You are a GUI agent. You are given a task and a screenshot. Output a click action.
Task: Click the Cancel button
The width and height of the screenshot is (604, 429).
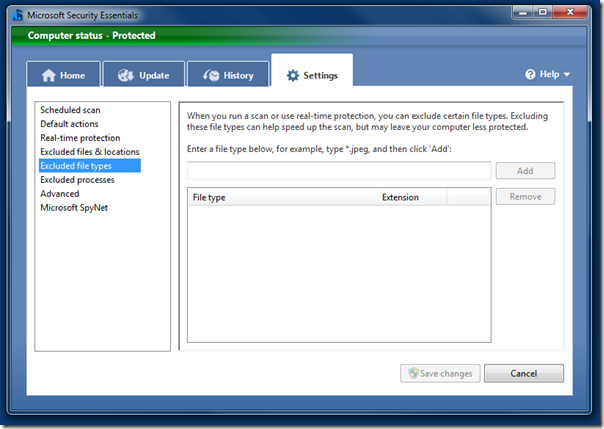coord(524,373)
